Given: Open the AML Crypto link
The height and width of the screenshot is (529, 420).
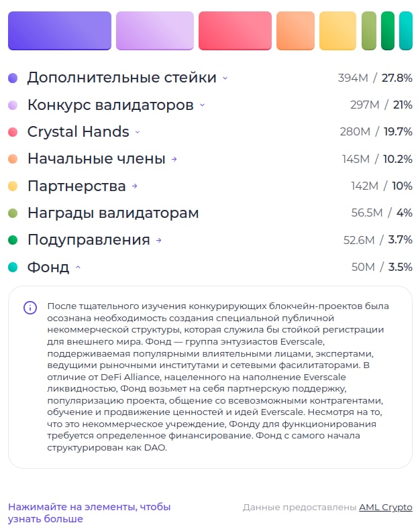Looking at the screenshot, I should click(386, 508).
